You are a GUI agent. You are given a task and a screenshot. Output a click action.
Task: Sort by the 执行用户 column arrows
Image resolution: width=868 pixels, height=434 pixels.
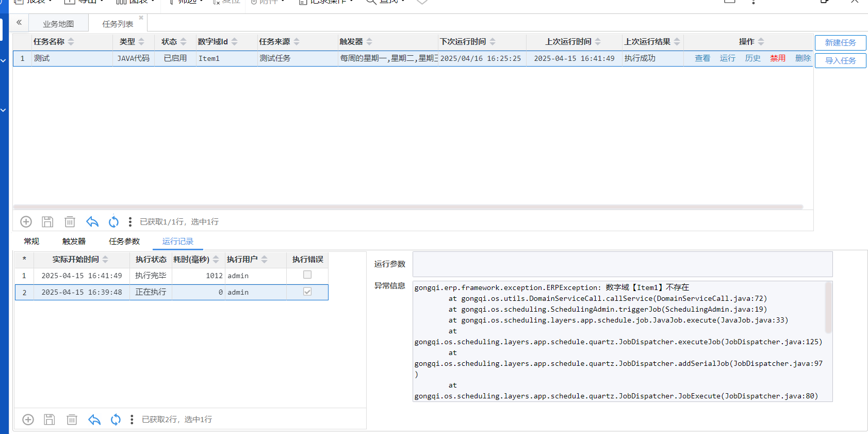265,260
